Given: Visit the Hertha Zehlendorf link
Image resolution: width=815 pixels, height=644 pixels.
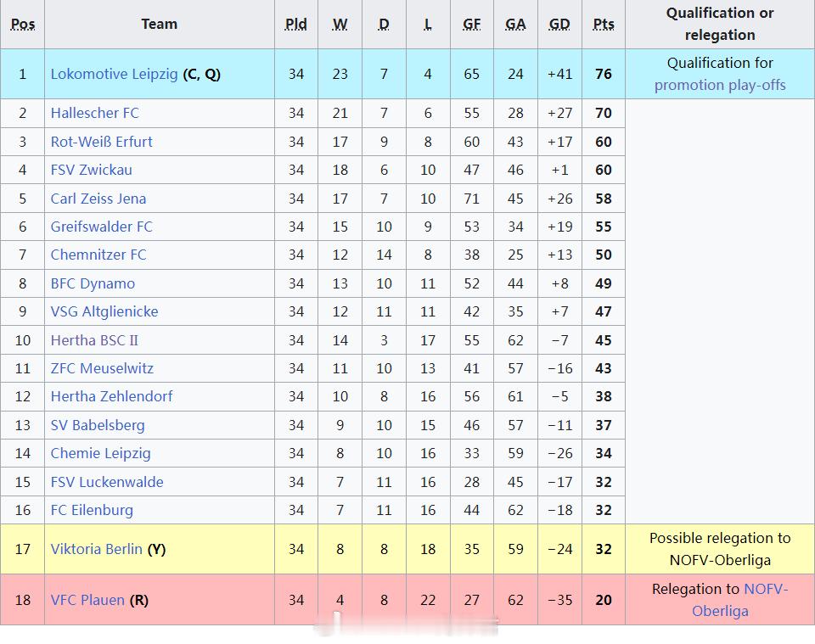Looking at the screenshot, I should (x=111, y=396).
